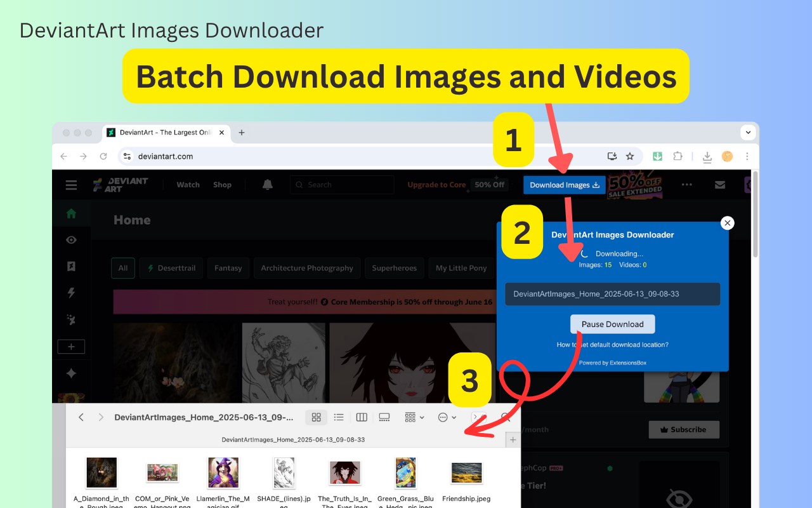Select the DeviantArt browser tab
This screenshot has height=508, width=812.
(x=165, y=133)
